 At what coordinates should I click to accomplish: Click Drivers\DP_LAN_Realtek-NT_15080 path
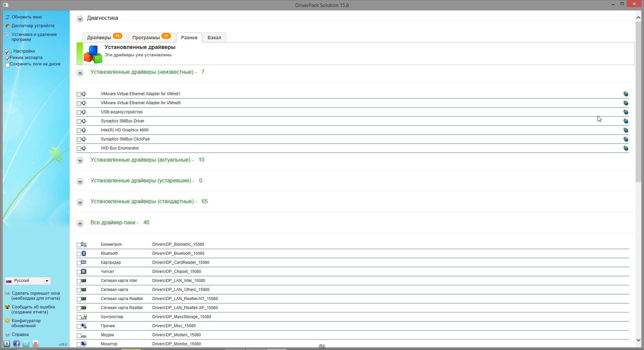pos(185,299)
